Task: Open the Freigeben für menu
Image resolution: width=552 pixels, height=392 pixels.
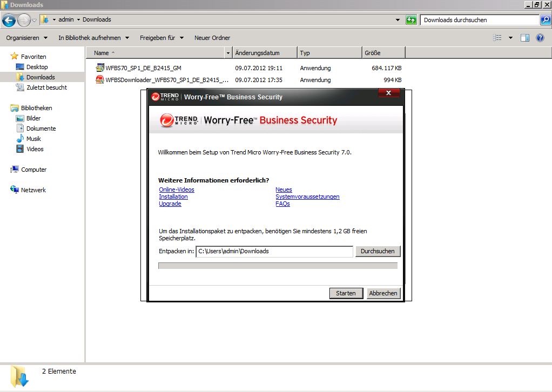Action: (x=161, y=38)
